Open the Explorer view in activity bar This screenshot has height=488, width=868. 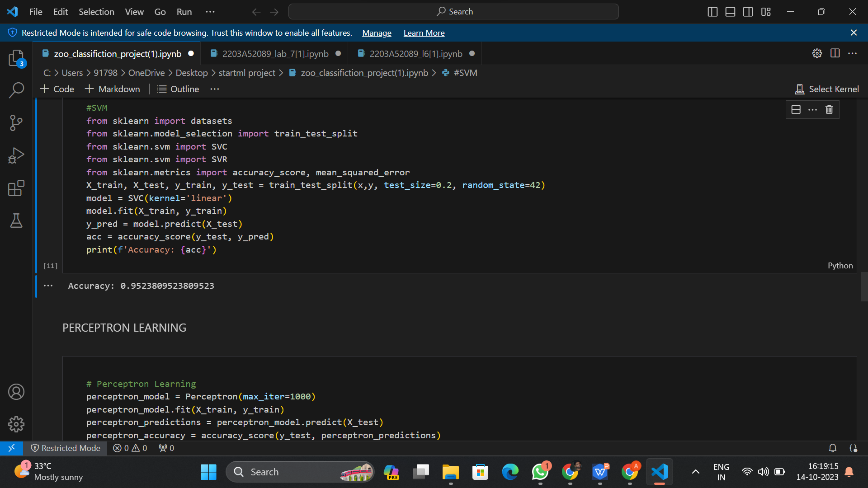[16, 58]
